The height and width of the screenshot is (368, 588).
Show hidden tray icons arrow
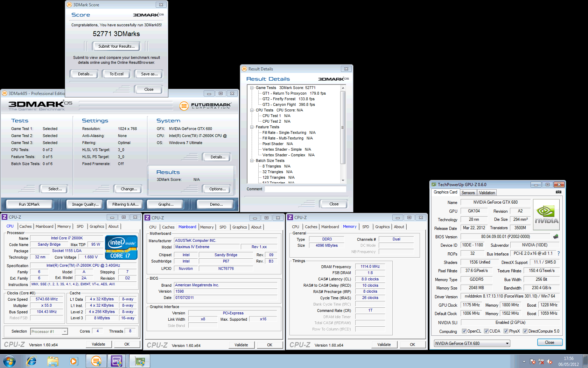click(x=524, y=361)
